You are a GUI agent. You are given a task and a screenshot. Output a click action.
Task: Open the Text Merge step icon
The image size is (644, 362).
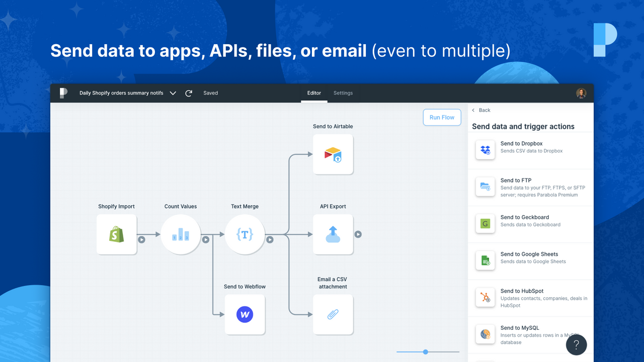245,234
